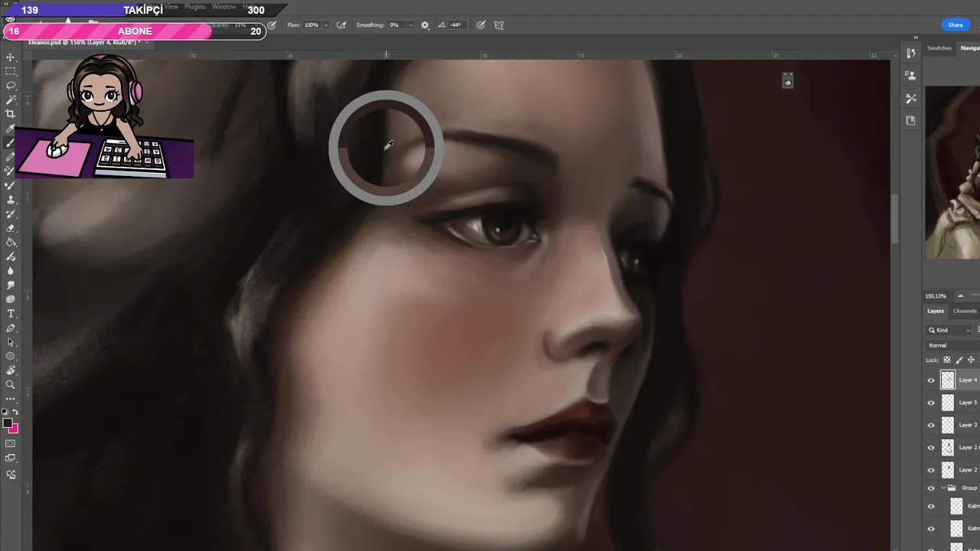Image resolution: width=980 pixels, height=551 pixels.
Task: Open symmetry paint butterfly options
Action: 499,25
